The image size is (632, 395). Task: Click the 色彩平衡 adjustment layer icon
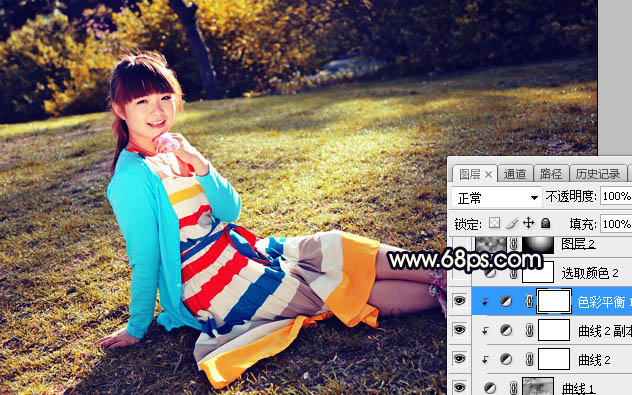(x=506, y=301)
